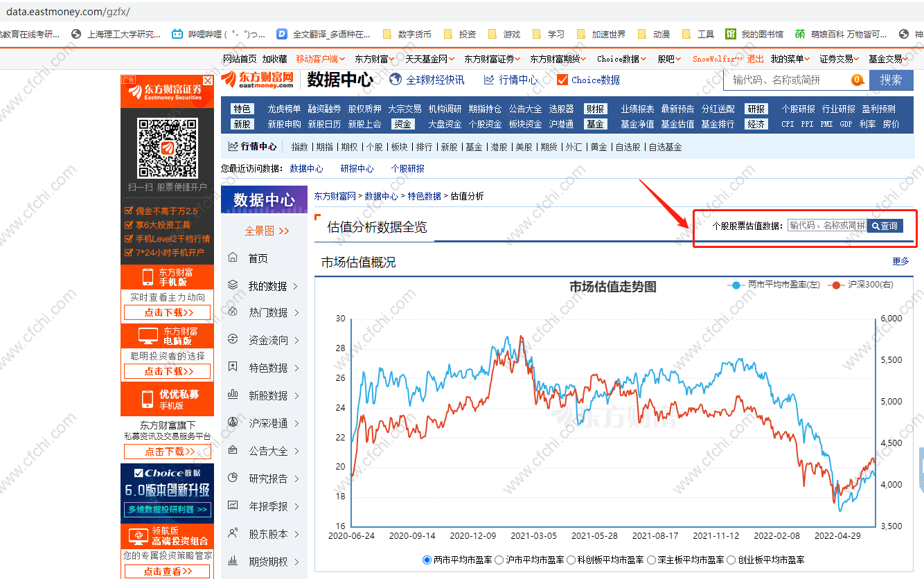This screenshot has height=579, width=924.
Task: Toggle 两市平均市盈率(左) legend series
Action: 774,285
